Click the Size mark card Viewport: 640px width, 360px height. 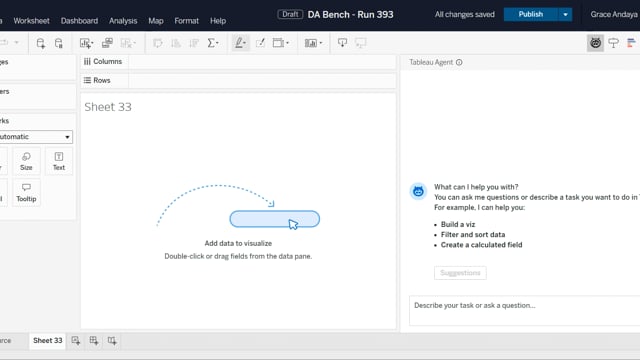(26, 161)
